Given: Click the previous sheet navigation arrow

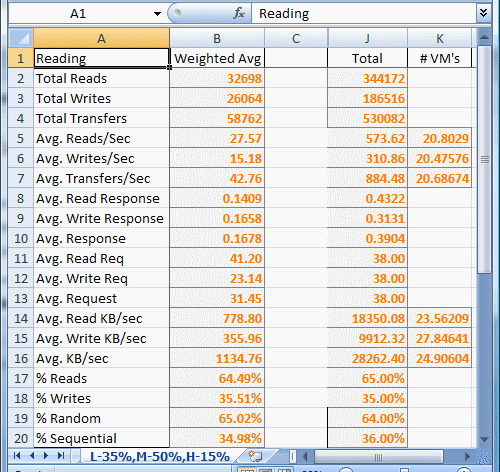Looking at the screenshot, I should point(32,456).
